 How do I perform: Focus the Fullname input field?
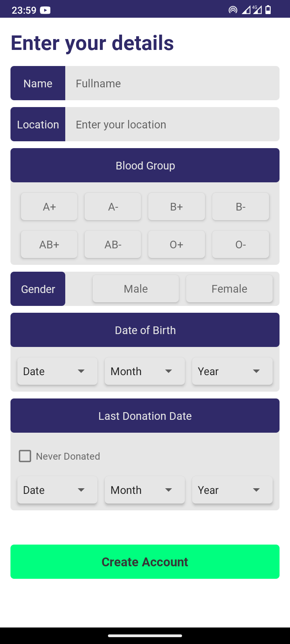172,83
